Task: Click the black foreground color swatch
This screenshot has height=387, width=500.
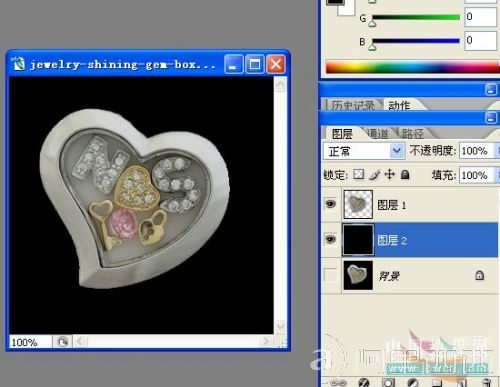Action: [x=334, y=2]
